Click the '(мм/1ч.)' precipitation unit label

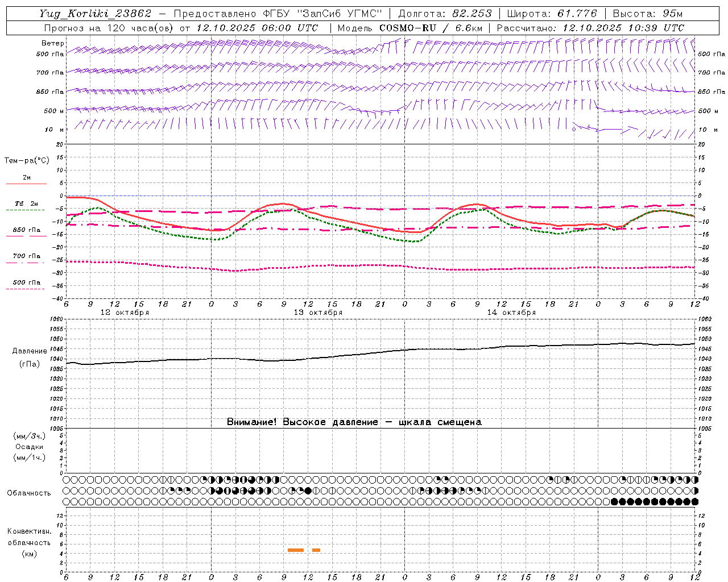pos(30,458)
